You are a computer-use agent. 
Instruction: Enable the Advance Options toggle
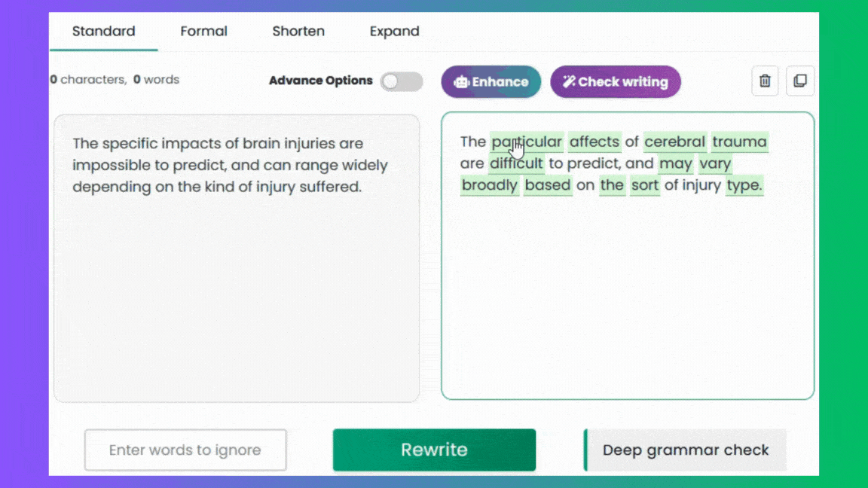point(402,81)
